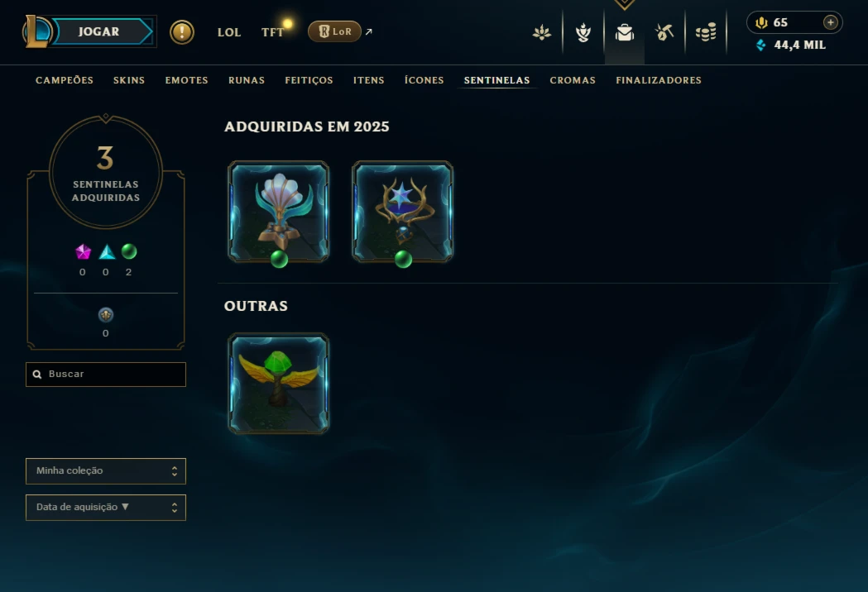Open the Store coins icon
The width and height of the screenshot is (868, 592).
(x=706, y=32)
